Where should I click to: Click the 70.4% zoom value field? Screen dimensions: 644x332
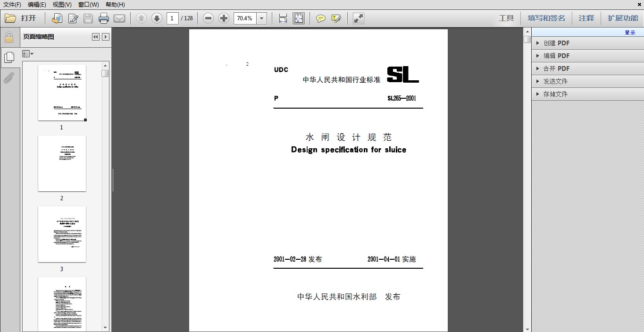pyautogui.click(x=245, y=18)
